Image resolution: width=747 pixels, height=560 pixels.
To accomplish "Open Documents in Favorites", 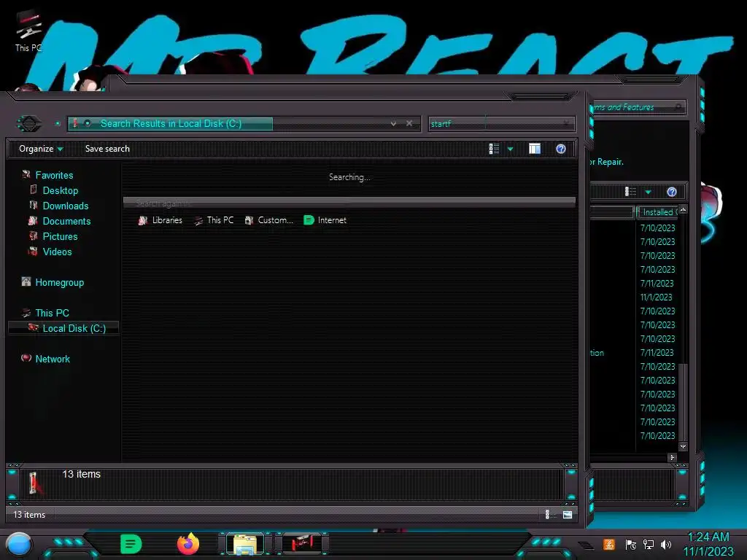I will tap(66, 221).
